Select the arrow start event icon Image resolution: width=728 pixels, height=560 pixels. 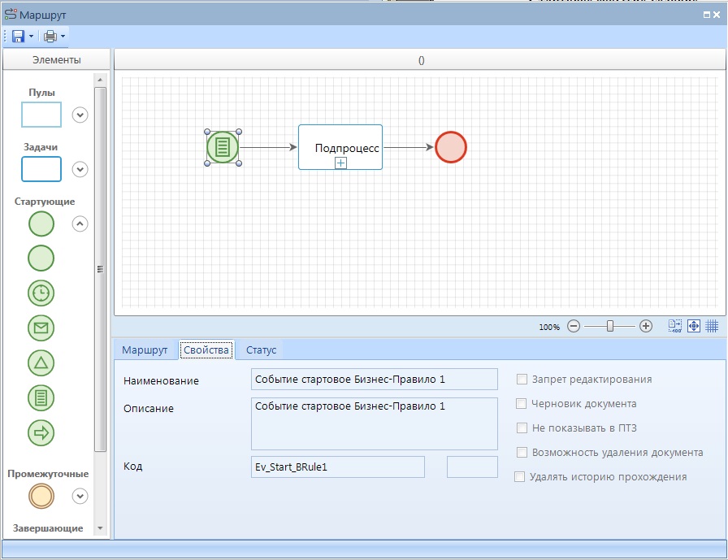pyautogui.click(x=41, y=432)
